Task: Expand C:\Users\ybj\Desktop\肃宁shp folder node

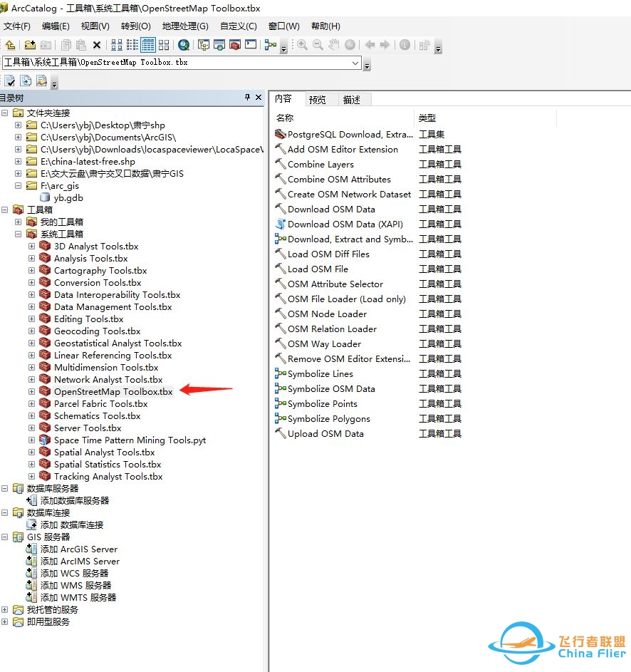Action: click(x=18, y=125)
